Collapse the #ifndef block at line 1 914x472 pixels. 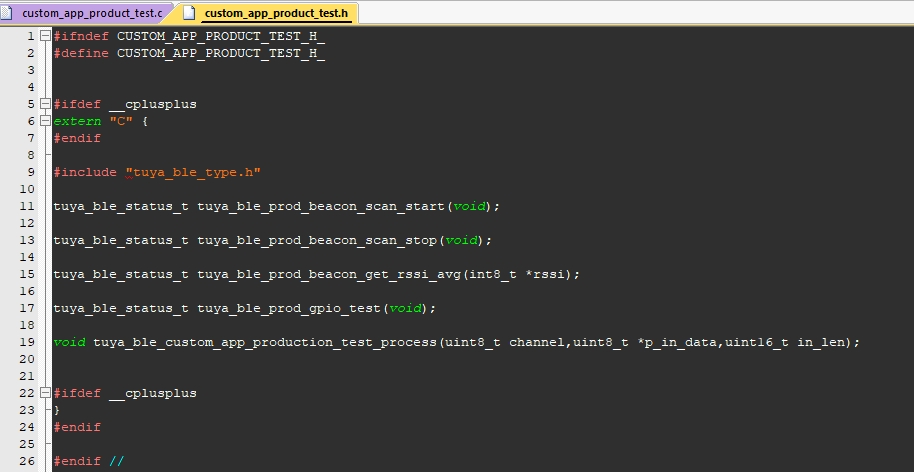(x=45, y=36)
